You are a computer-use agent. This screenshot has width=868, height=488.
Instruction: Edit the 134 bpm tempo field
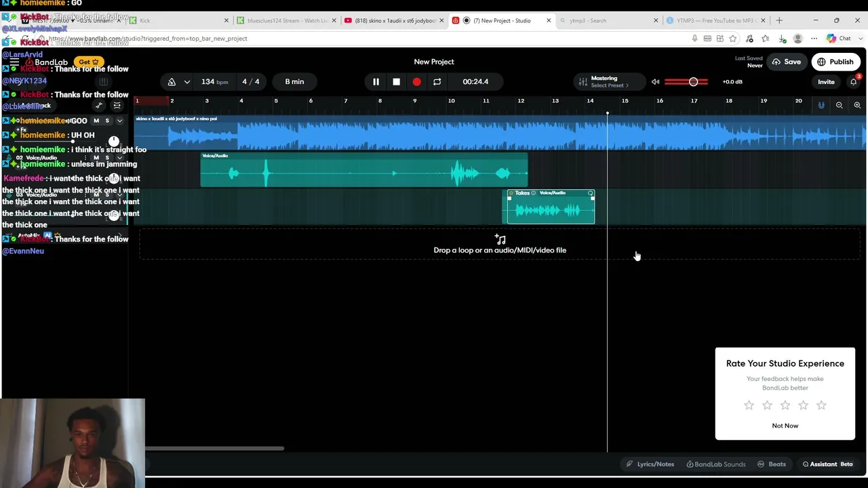pos(214,82)
